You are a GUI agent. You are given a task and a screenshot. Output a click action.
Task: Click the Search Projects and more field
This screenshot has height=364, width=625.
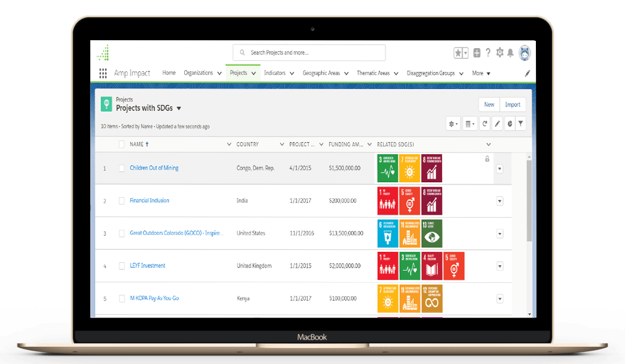pos(309,52)
